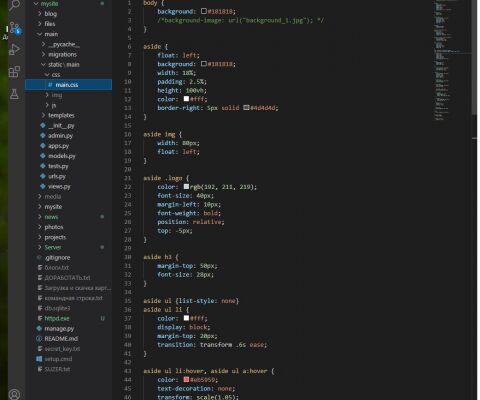
Task: Open aside background #181818 color swatch
Action: point(204,64)
